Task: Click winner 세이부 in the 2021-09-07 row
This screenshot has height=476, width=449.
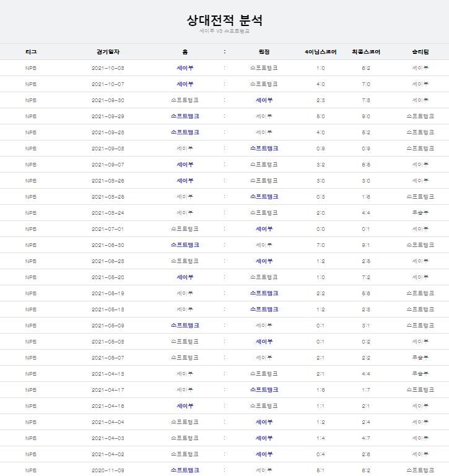Action: pyautogui.click(x=420, y=165)
